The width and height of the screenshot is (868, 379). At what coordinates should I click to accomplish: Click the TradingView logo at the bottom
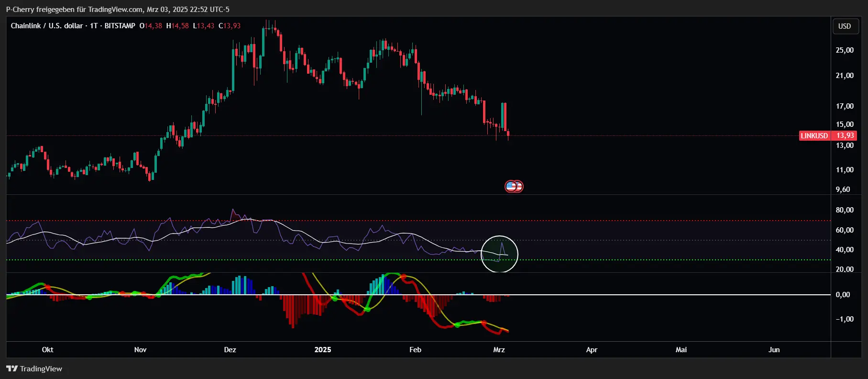click(x=34, y=368)
